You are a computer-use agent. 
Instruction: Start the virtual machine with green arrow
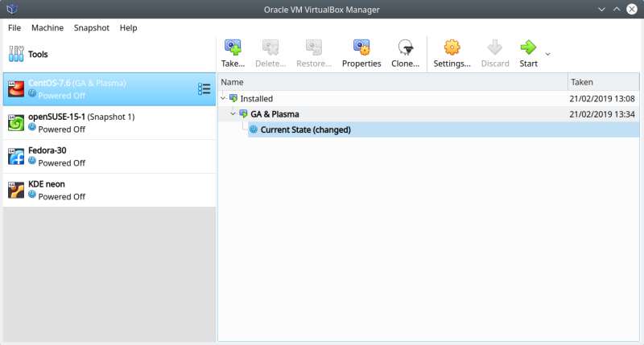pos(528,47)
